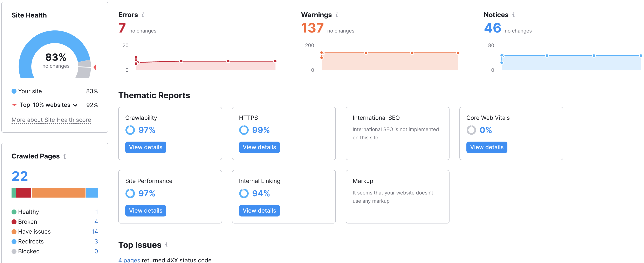Viewport: 644px width, 263px height.
Task: Click the last data point on Warnings chart
Action: (x=458, y=53)
